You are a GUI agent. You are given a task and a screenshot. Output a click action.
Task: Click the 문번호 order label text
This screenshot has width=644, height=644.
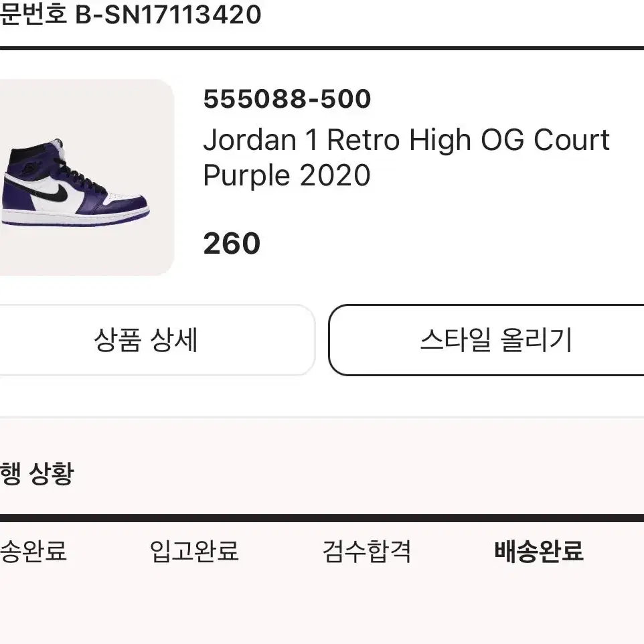33,14
